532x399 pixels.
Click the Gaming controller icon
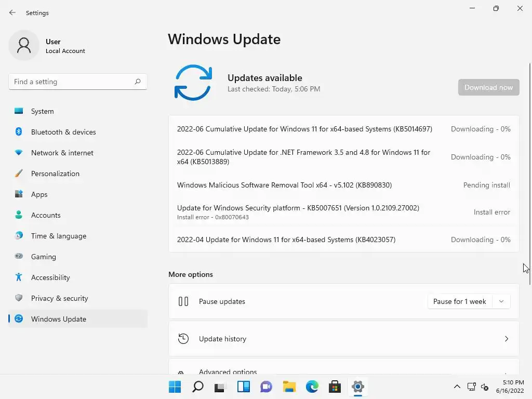click(19, 256)
